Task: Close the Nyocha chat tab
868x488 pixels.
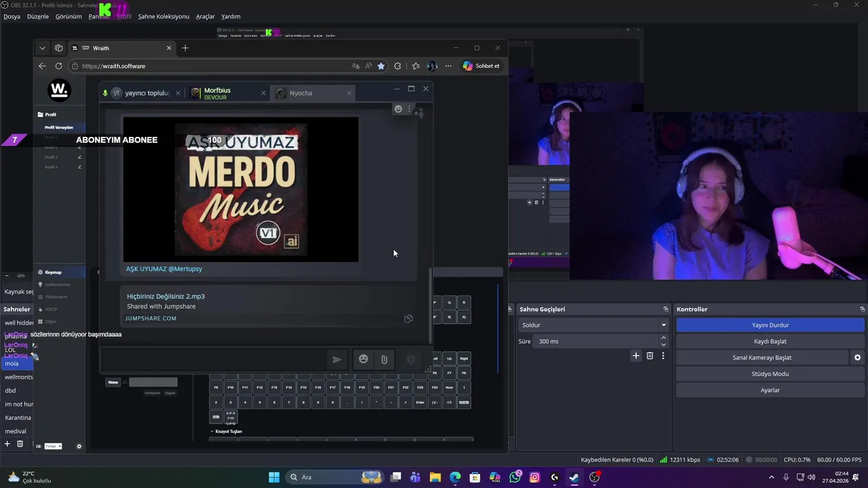Action: point(349,94)
